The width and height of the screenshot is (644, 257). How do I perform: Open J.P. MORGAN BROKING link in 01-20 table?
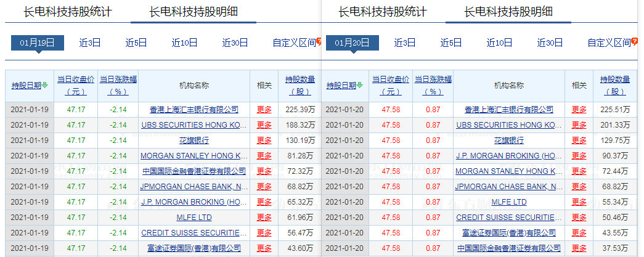pos(509,155)
